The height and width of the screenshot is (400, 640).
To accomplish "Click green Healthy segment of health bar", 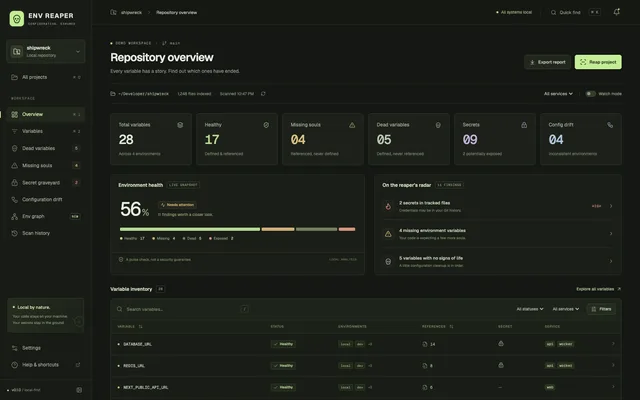I will (x=190, y=229).
